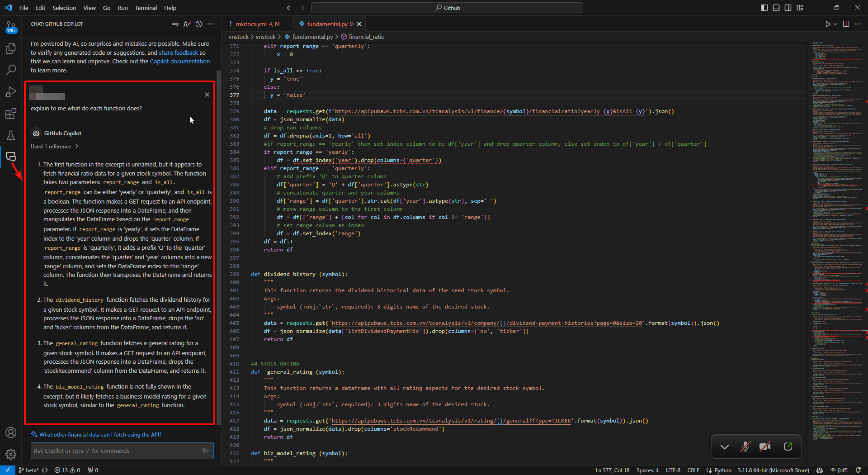Screen dimensions: 868x475
Task: Open the Source Control view with 17K+ badge
Action: (11, 27)
